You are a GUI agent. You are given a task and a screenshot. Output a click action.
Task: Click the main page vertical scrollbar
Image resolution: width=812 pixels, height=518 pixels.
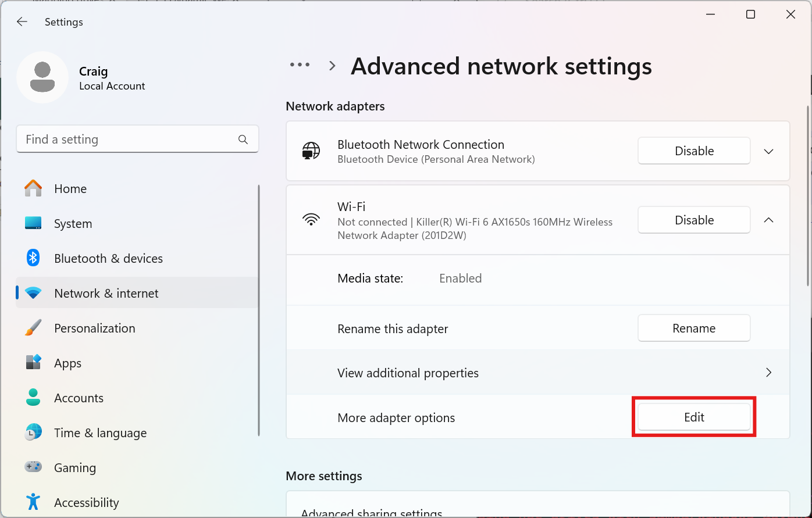pyautogui.click(x=807, y=195)
